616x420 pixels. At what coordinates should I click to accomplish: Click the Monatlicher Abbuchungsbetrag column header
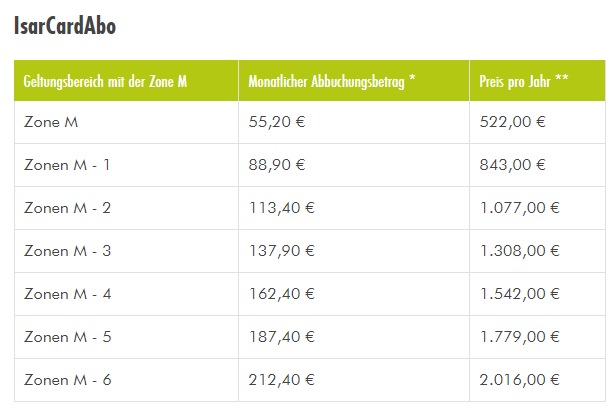pyautogui.click(x=331, y=81)
